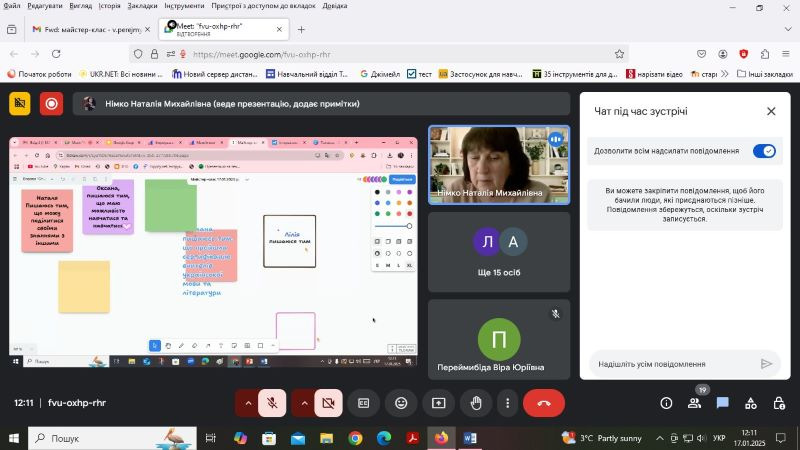The height and width of the screenshot is (450, 800).
Task: Click the Windows Start button
Action: (x=14, y=438)
